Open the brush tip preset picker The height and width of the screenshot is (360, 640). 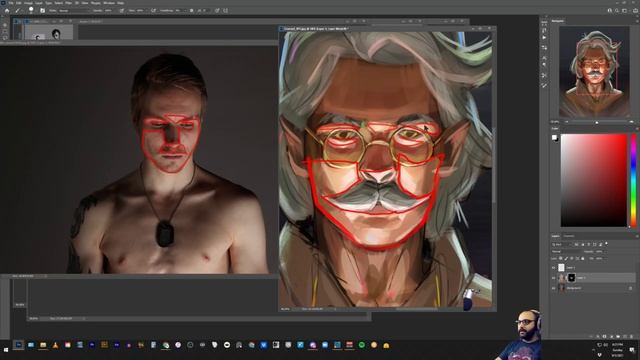click(x=31, y=10)
